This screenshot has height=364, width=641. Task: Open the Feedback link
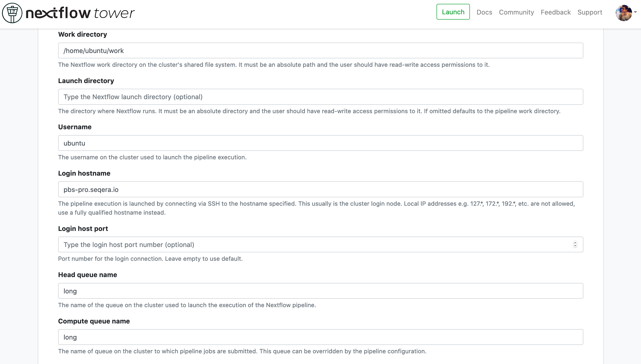point(556,12)
